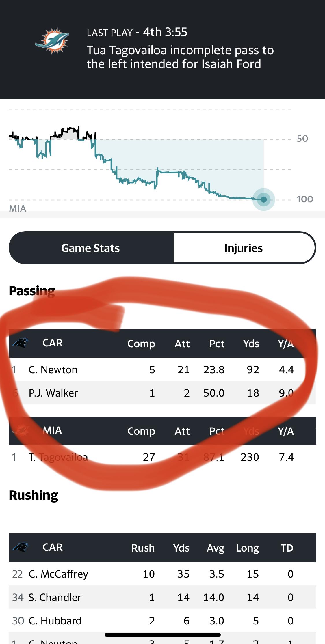Image resolution: width=325 pixels, height=644 pixels.
Task: Open the Injuries tab
Action: coord(243,248)
